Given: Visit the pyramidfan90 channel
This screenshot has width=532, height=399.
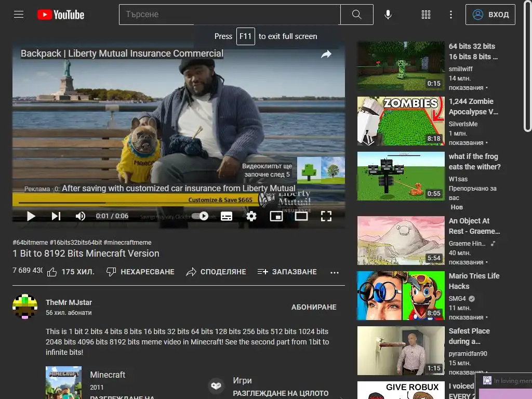Looking at the screenshot, I should click(468, 353).
